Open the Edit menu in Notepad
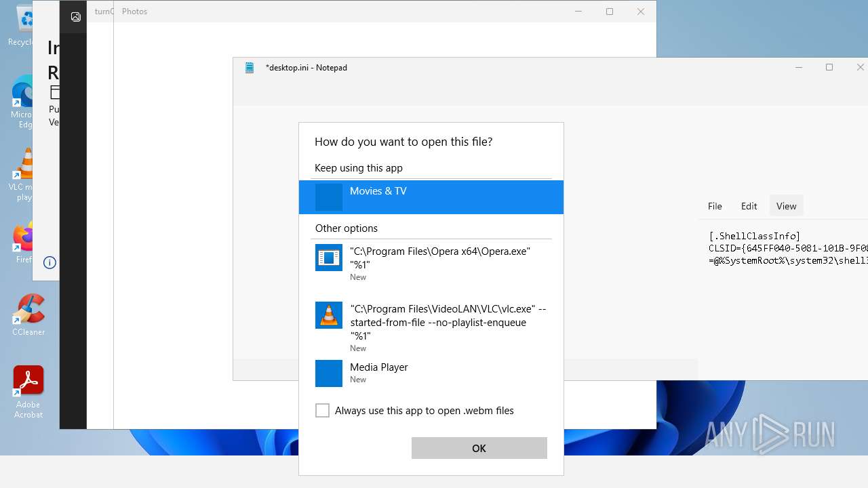868x488 pixels. (749, 206)
